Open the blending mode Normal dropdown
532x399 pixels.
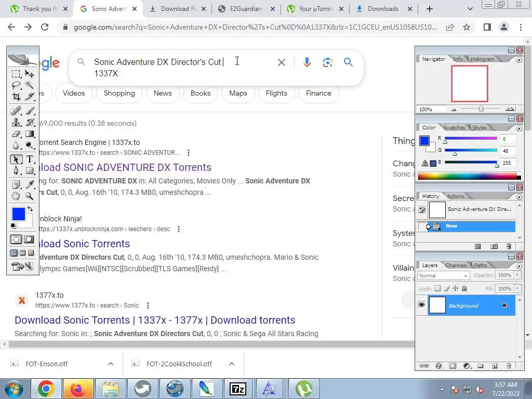444,275
